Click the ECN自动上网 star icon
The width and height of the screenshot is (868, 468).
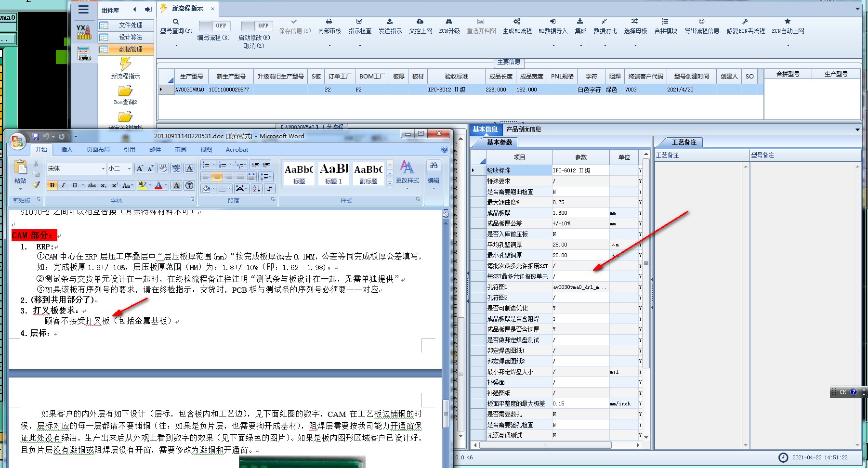(788, 22)
